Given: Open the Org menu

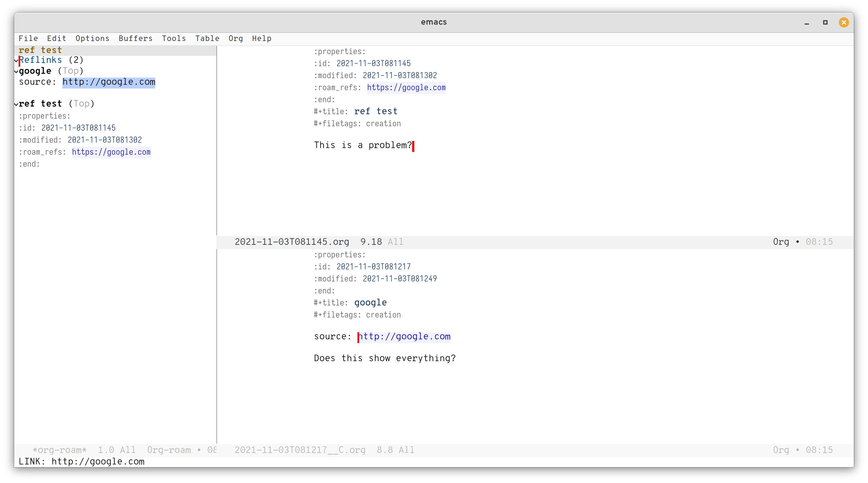Looking at the screenshot, I should click(236, 39).
